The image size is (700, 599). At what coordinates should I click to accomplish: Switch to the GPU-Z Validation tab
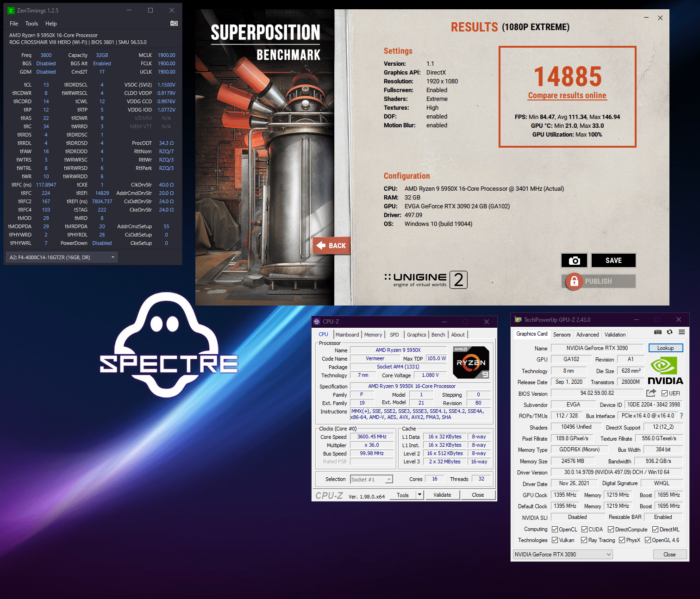pyautogui.click(x=615, y=335)
